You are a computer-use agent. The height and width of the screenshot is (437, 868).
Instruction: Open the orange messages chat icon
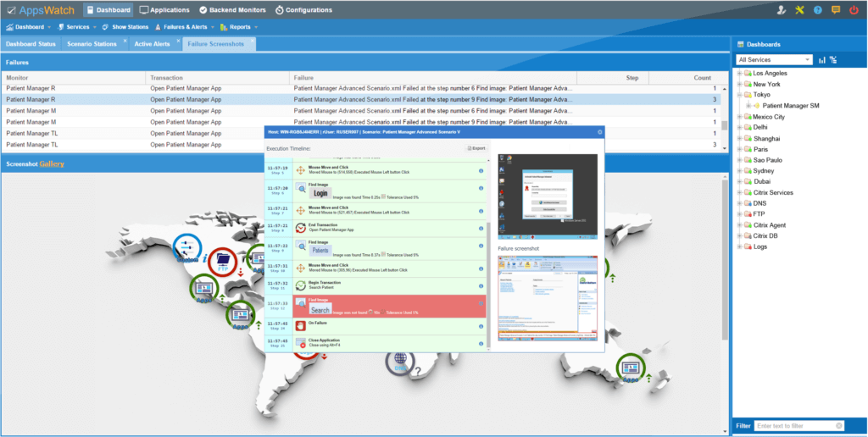(836, 10)
